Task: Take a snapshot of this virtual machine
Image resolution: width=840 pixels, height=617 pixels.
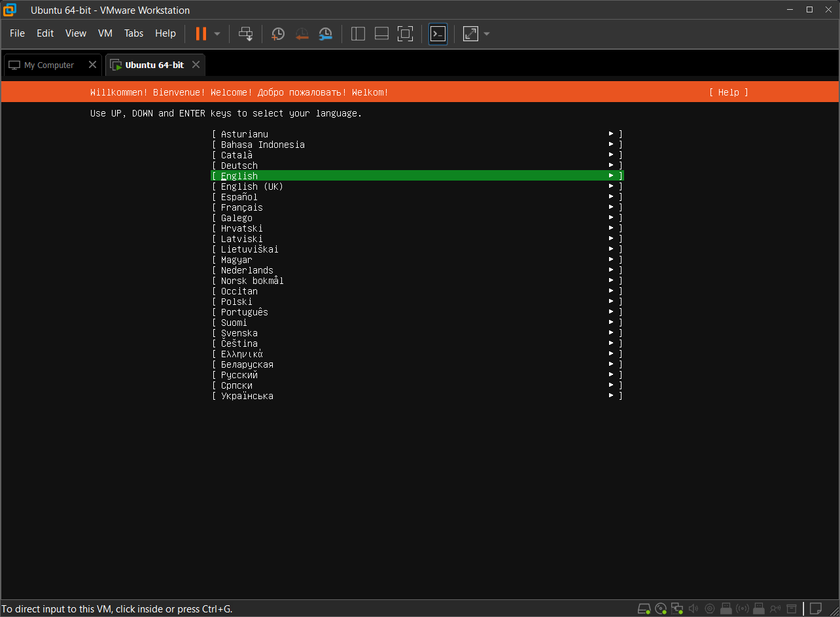Action: [278, 33]
